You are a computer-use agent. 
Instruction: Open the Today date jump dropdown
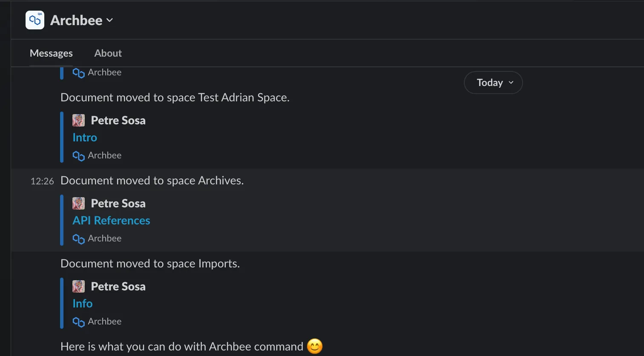(x=493, y=83)
